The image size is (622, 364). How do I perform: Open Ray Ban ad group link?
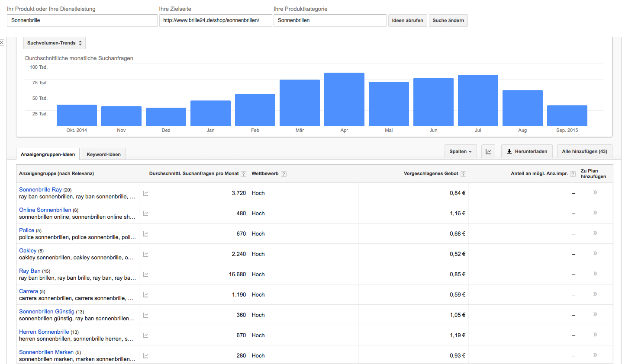(x=30, y=271)
